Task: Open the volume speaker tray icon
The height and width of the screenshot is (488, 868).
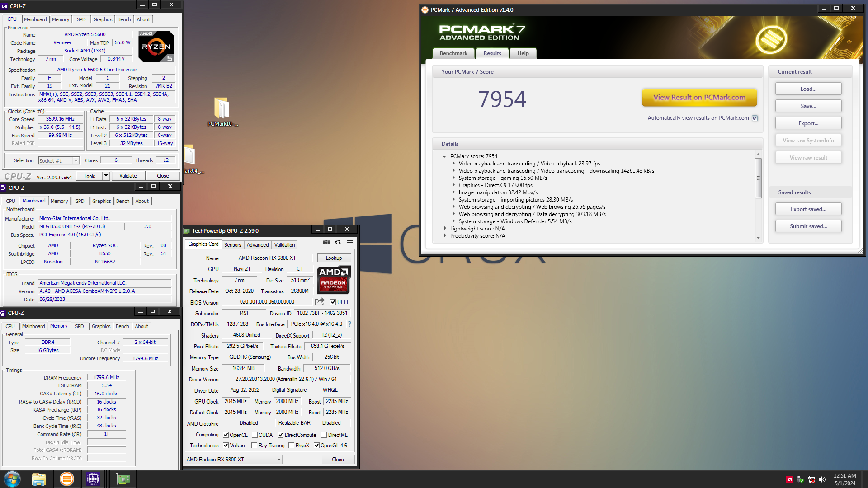Action: 822,479
